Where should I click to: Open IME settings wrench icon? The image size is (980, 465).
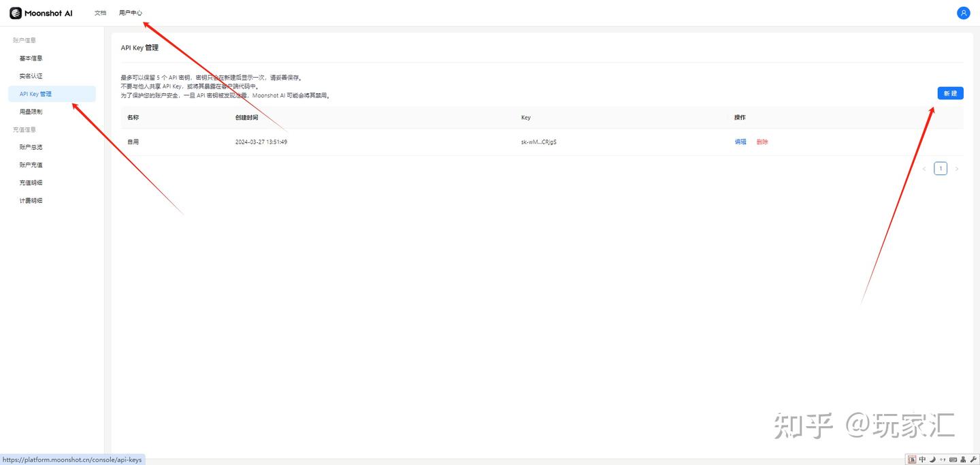[973, 460]
